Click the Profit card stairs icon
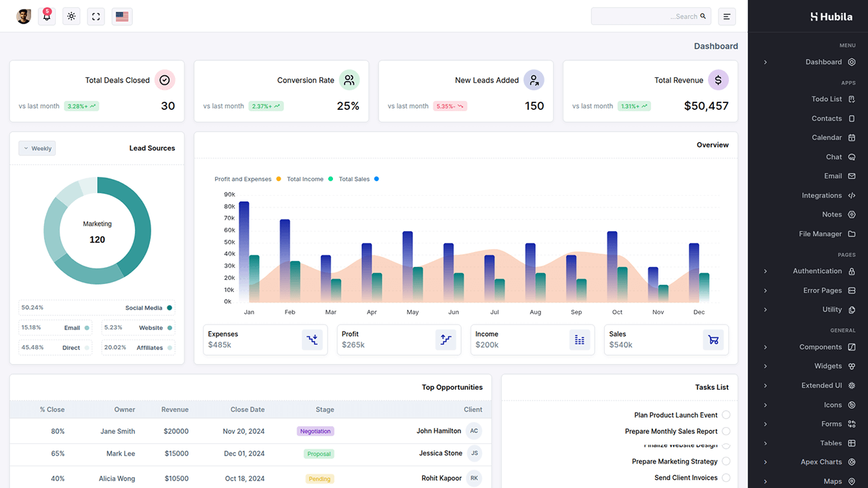 coord(446,340)
